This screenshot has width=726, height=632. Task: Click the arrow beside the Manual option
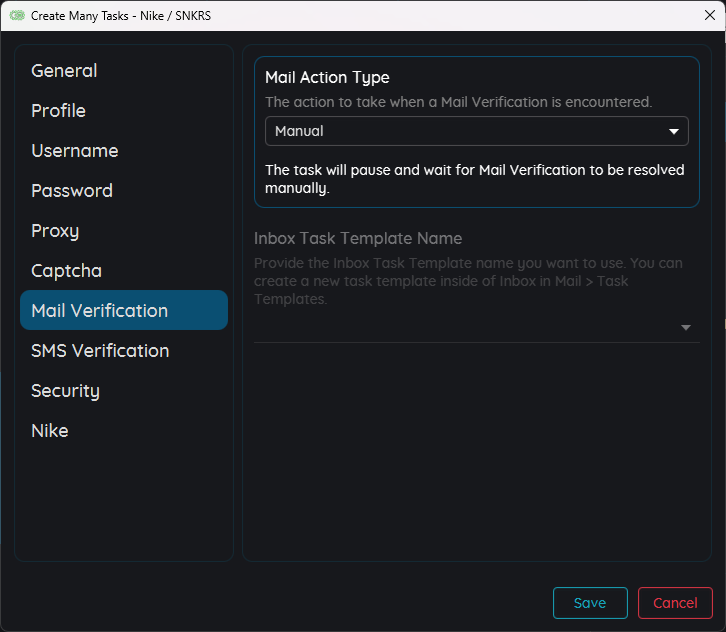pyautogui.click(x=674, y=131)
